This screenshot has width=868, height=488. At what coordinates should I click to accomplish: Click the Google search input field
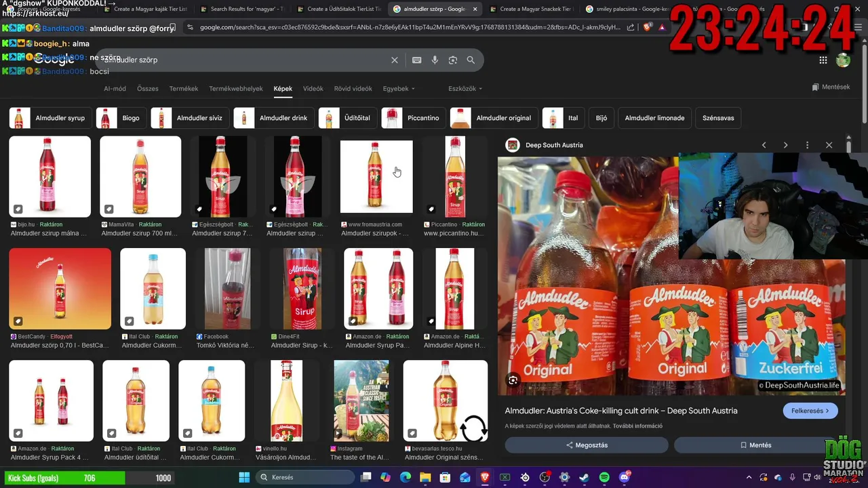[x=244, y=60]
